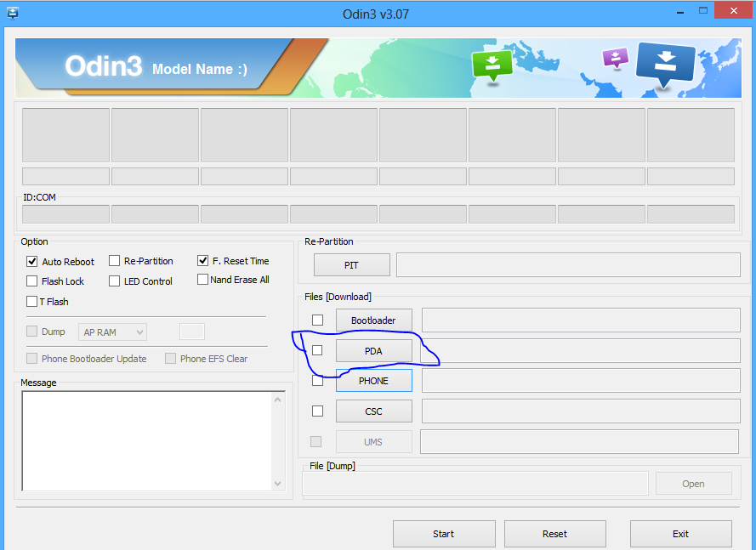Viewport: 756px width, 550px height.
Task: Click the Message box scroll up arrow
Action: tap(278, 400)
